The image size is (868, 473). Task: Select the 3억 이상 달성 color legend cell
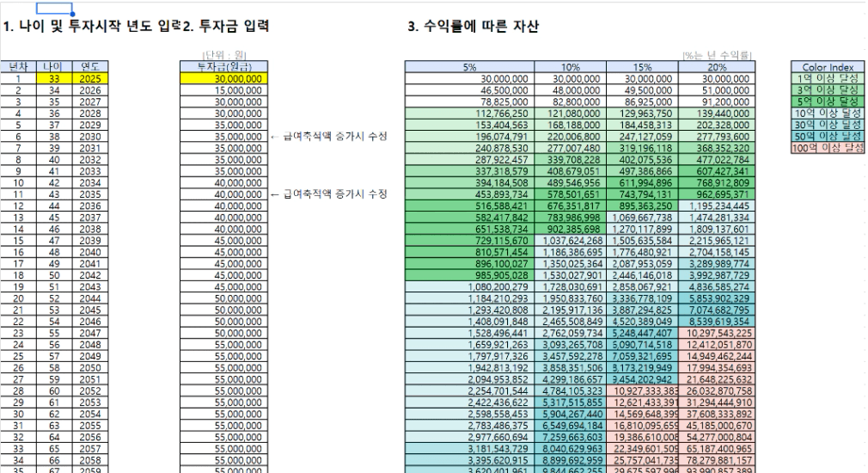828,89
